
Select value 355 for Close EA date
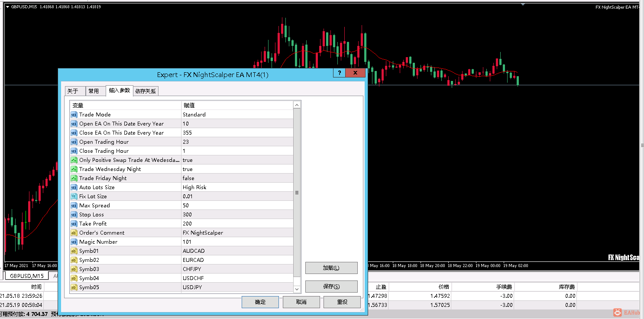(237, 133)
